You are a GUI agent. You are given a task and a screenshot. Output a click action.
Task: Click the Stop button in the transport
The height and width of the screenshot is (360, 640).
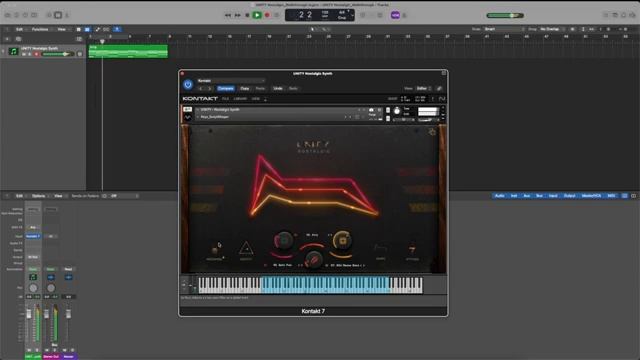(x=247, y=15)
